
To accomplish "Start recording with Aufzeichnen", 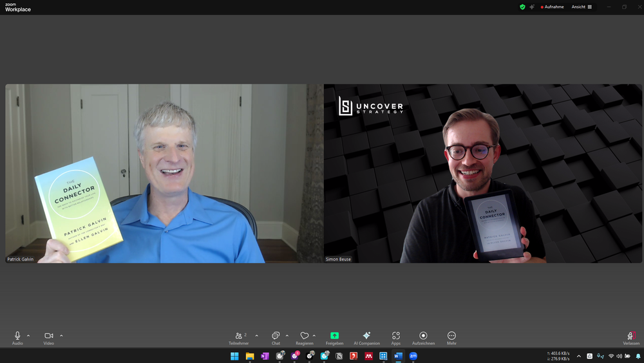I will 423,337.
